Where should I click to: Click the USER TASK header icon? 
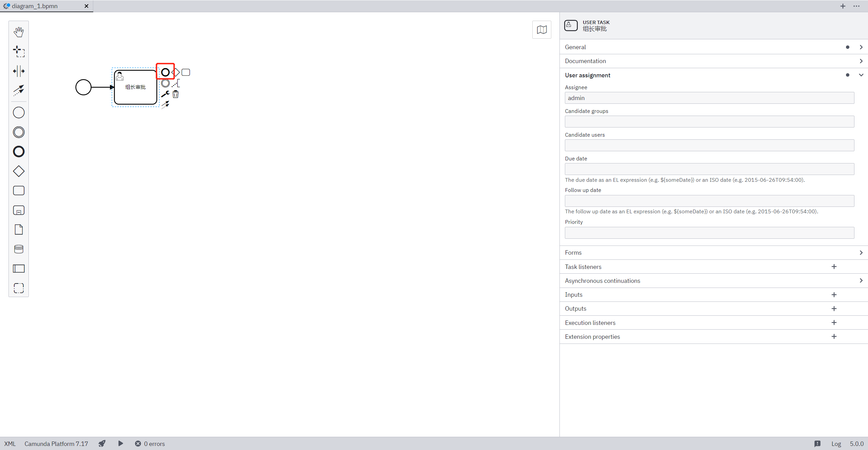tap(571, 25)
